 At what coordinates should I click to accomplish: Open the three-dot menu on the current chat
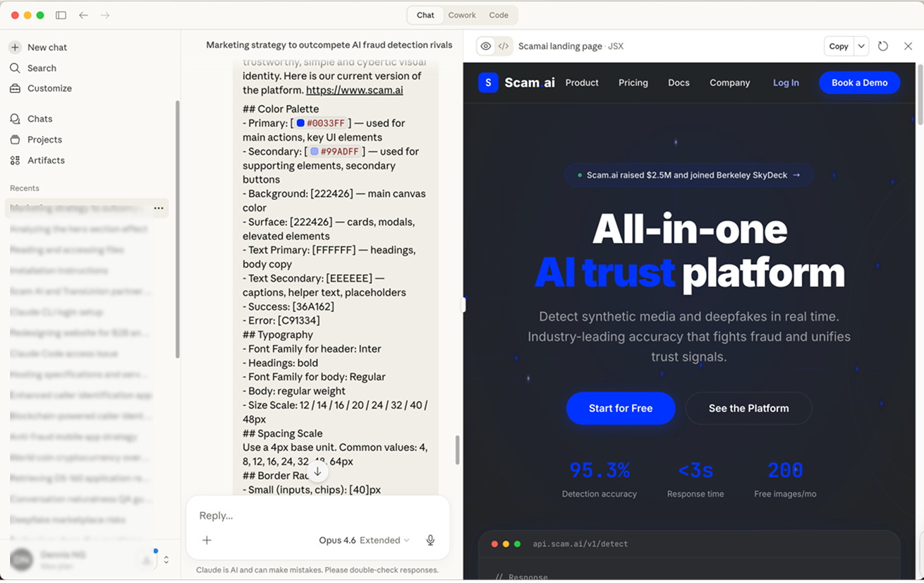tap(159, 208)
